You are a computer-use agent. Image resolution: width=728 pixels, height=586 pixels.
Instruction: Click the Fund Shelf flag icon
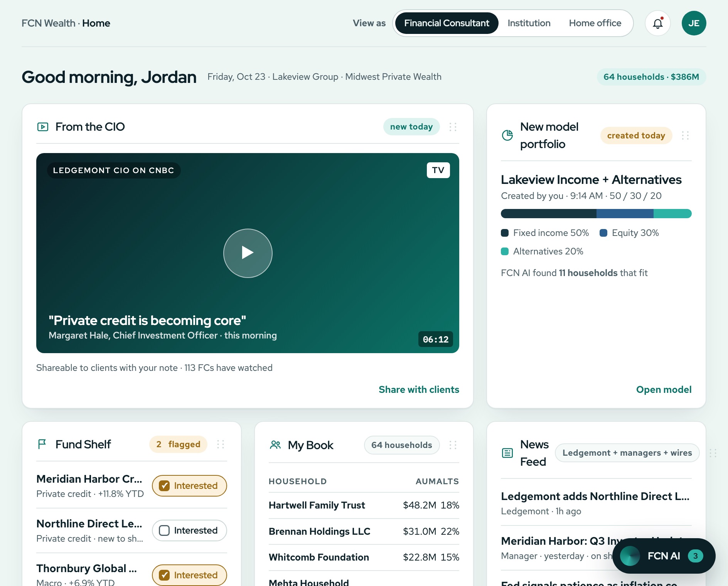click(42, 444)
